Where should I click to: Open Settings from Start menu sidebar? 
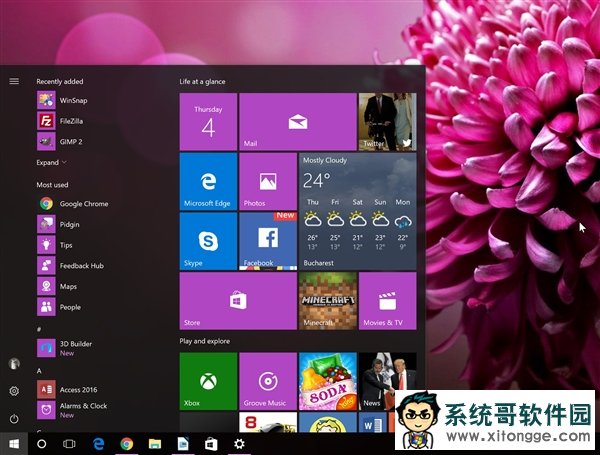(14, 391)
